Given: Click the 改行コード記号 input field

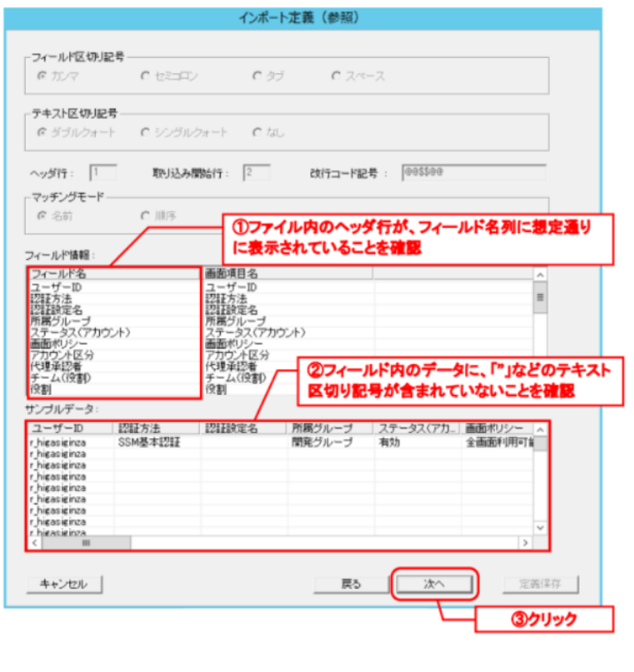Looking at the screenshot, I should click(x=474, y=173).
